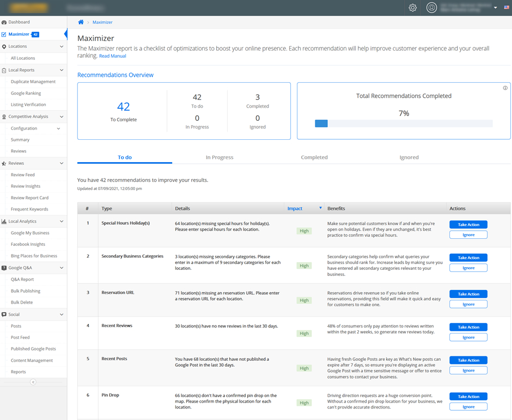
Task: Click the Locations pin icon
Action: click(4, 47)
